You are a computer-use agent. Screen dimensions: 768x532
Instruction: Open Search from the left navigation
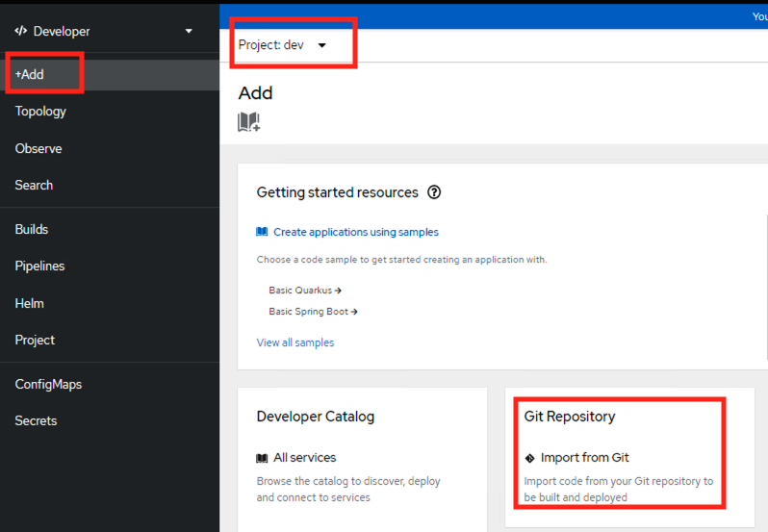pos(34,185)
